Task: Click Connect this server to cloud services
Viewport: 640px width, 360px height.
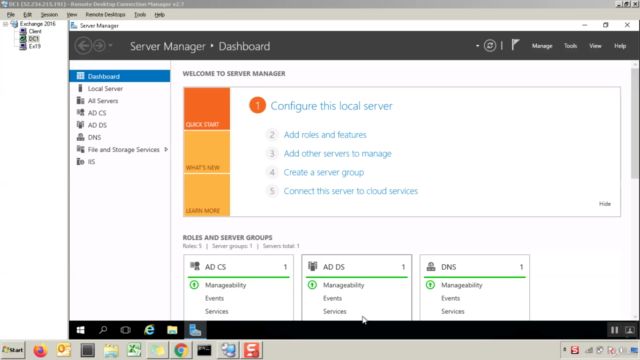Action: [351, 191]
